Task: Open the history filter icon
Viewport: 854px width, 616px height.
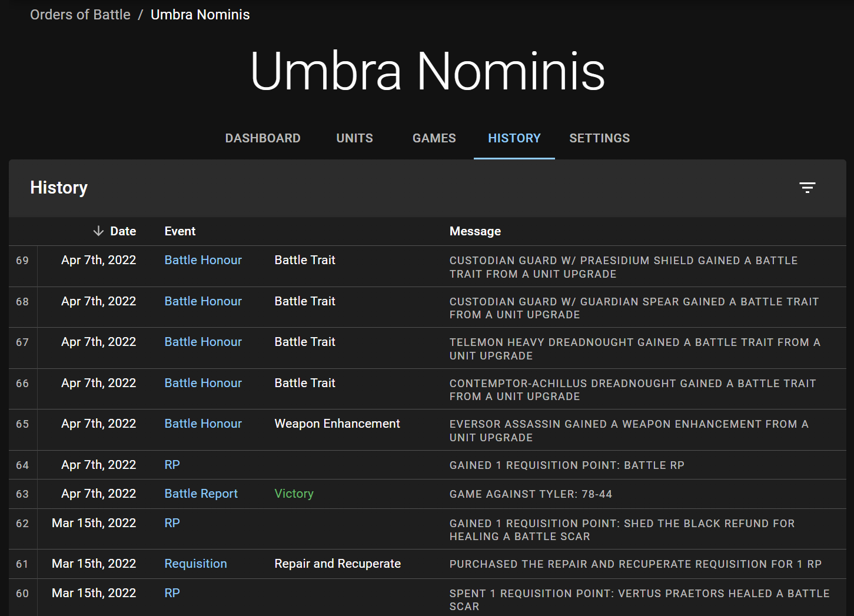Action: click(807, 188)
